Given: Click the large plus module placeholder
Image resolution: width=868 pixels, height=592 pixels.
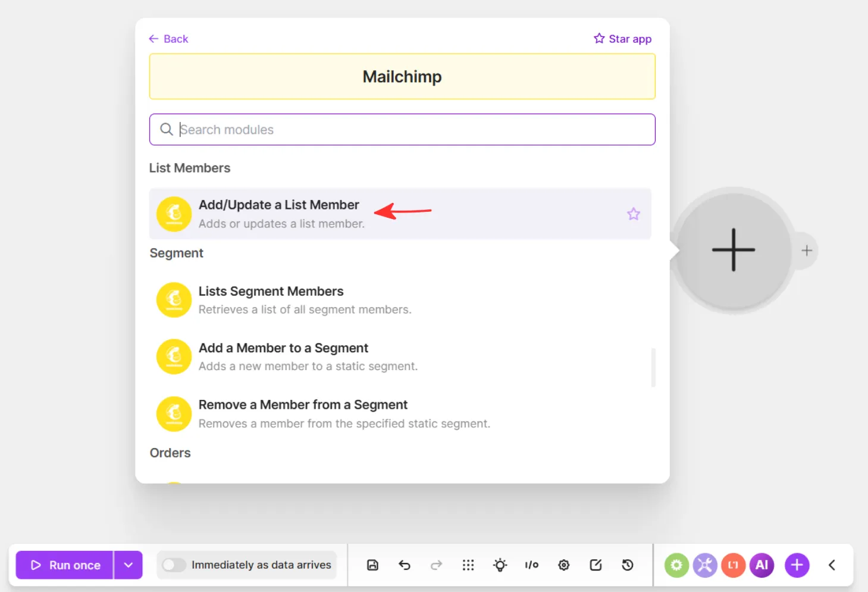Looking at the screenshot, I should point(734,250).
